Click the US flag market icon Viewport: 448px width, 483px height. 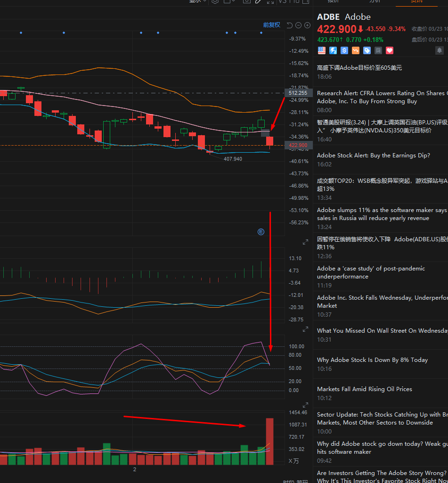point(321,50)
